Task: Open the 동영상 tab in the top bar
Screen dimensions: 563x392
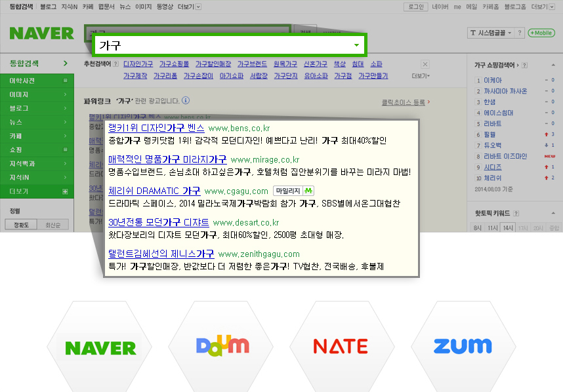Action: 165,7
